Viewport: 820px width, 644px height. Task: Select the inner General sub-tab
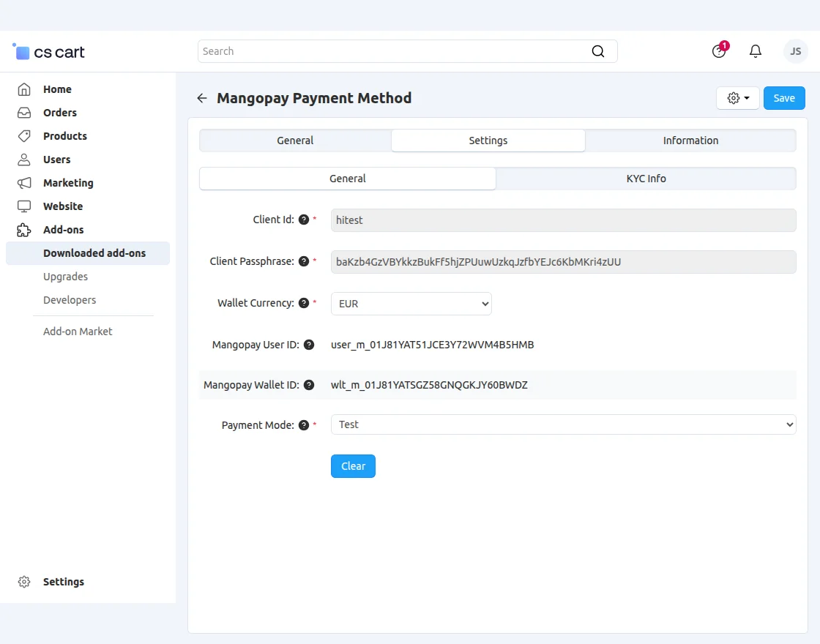(347, 179)
